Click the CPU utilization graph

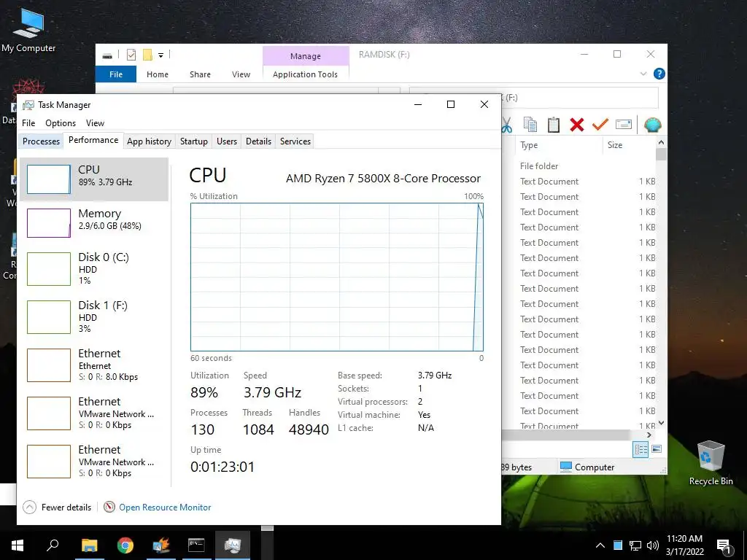point(337,277)
